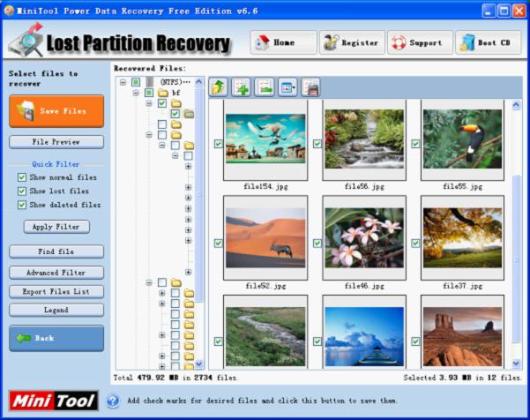The width and height of the screenshot is (530, 420).
Task: Select the file46.jpg flowers thumbnail
Action: [364, 238]
